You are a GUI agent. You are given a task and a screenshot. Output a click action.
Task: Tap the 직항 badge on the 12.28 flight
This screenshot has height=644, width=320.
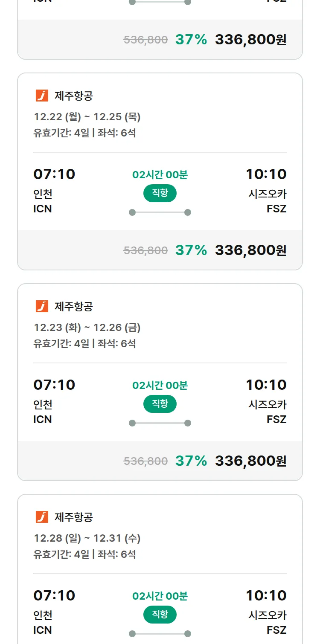click(x=160, y=615)
